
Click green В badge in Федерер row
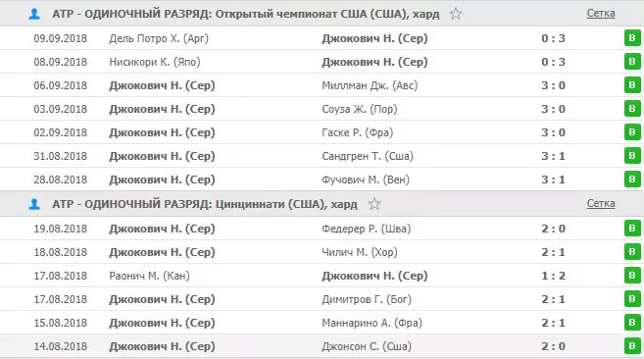(x=632, y=229)
